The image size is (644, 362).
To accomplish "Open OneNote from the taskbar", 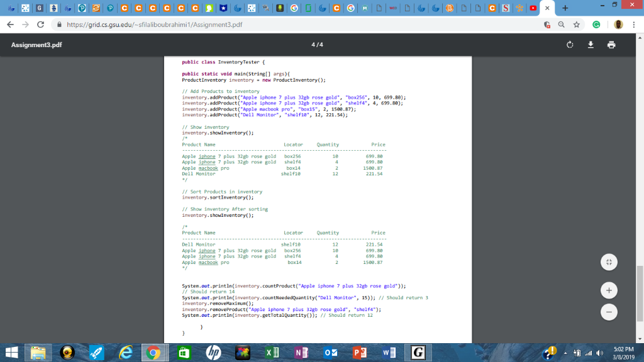I will (300, 352).
